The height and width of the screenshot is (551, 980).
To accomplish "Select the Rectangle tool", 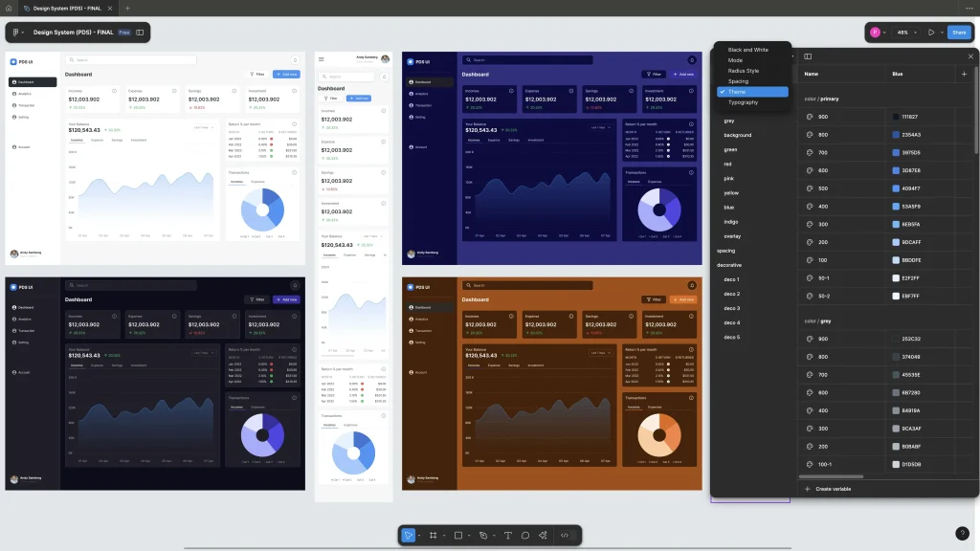I will pyautogui.click(x=458, y=535).
